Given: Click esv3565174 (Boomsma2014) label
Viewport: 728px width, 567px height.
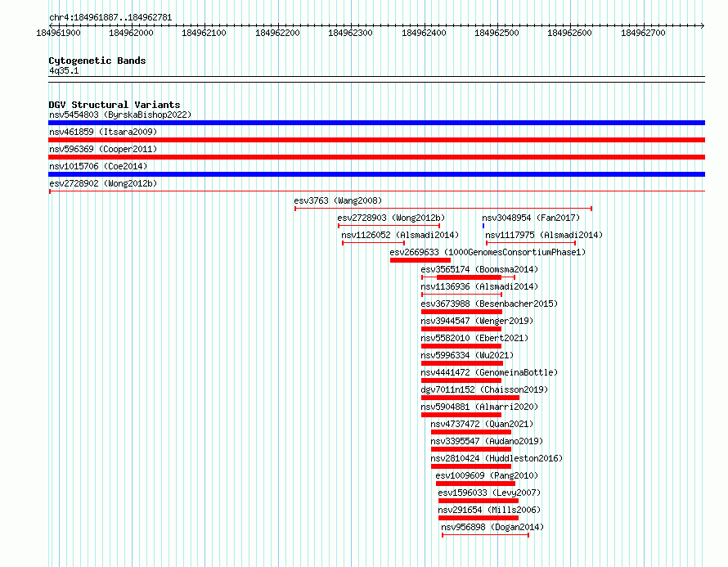Looking at the screenshot, I should 479,269.
